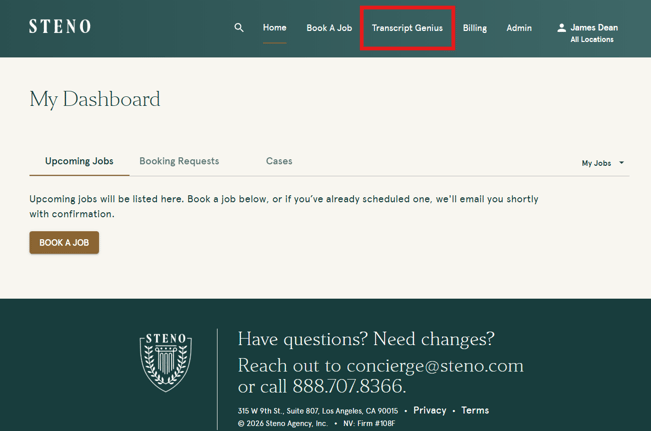Open the Privacy link in footer
This screenshot has width=651, height=431.
[430, 410]
